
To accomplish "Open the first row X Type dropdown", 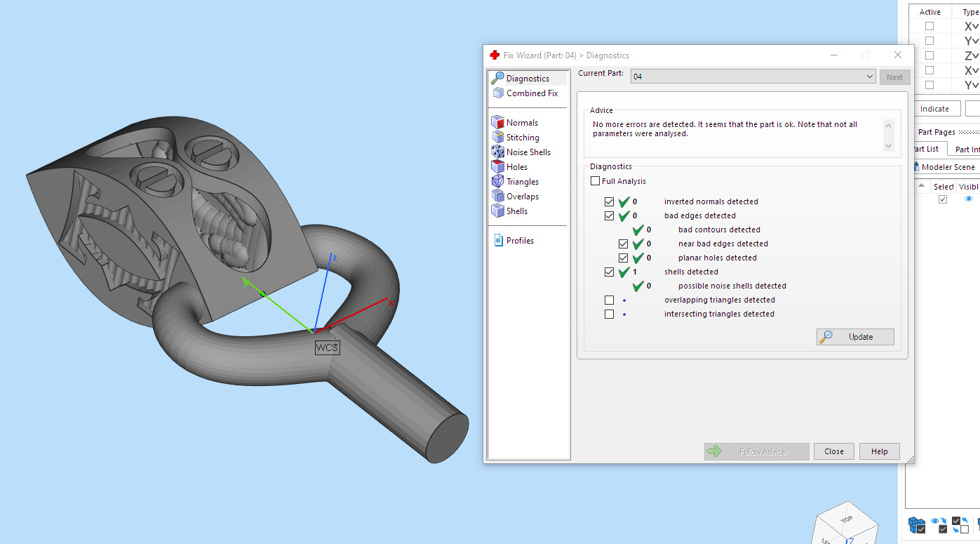I will click(971, 26).
